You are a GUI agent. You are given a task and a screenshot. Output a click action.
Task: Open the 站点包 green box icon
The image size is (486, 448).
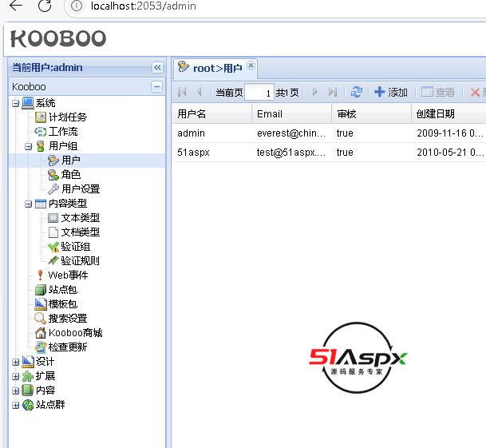[40, 290]
